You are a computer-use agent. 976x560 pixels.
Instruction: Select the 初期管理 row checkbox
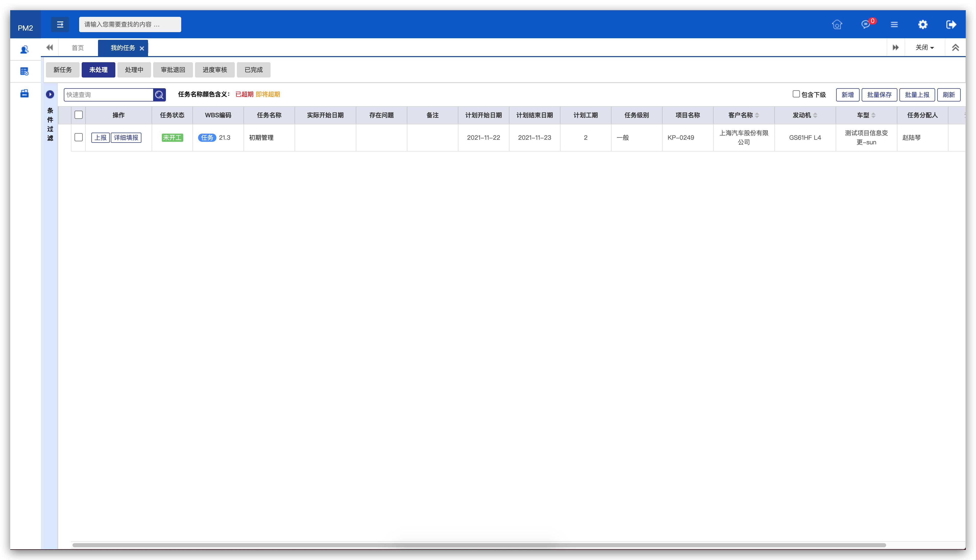(x=79, y=137)
